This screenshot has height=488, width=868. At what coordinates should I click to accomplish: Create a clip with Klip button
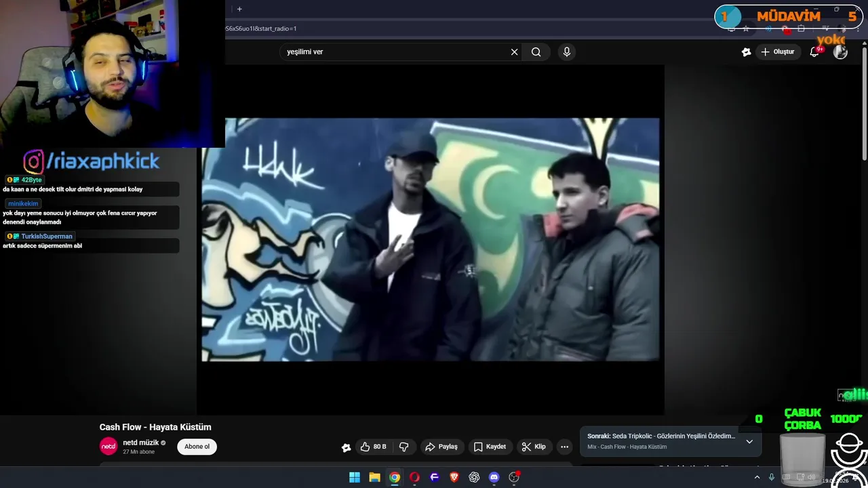point(534,447)
